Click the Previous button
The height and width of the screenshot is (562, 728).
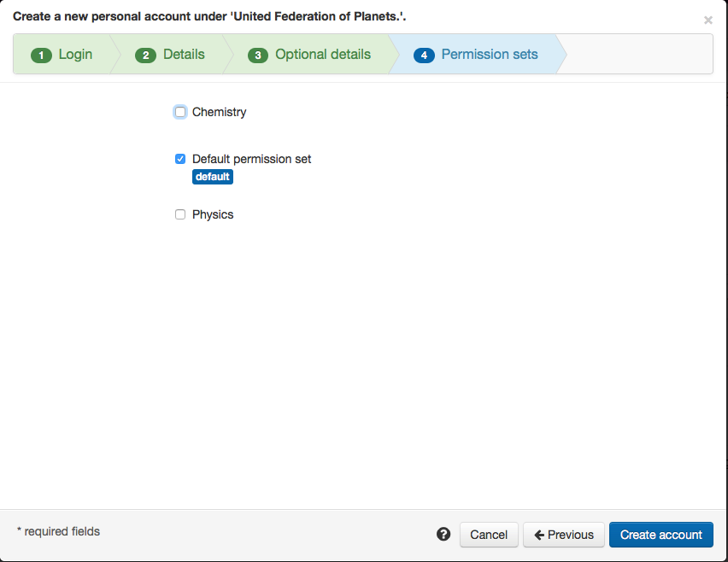point(564,535)
